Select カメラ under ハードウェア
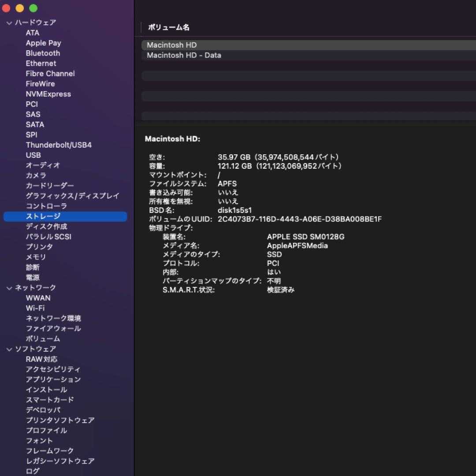The image size is (476, 476). (39, 175)
